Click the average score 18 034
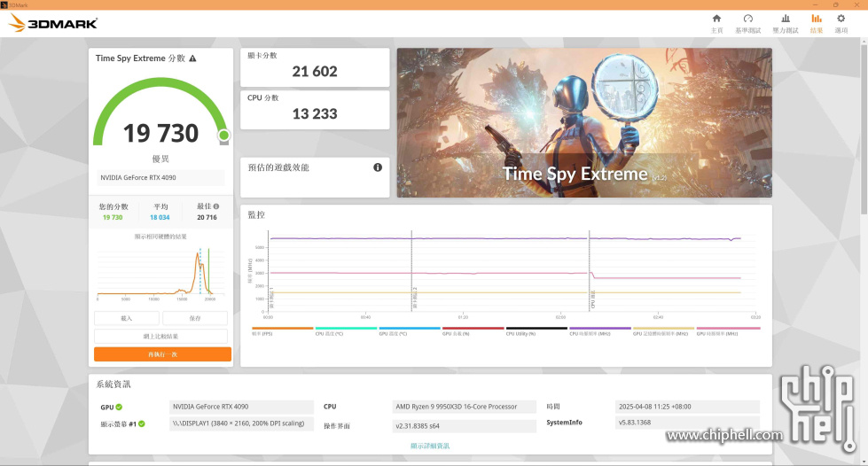The height and width of the screenshot is (466, 868). click(x=160, y=218)
